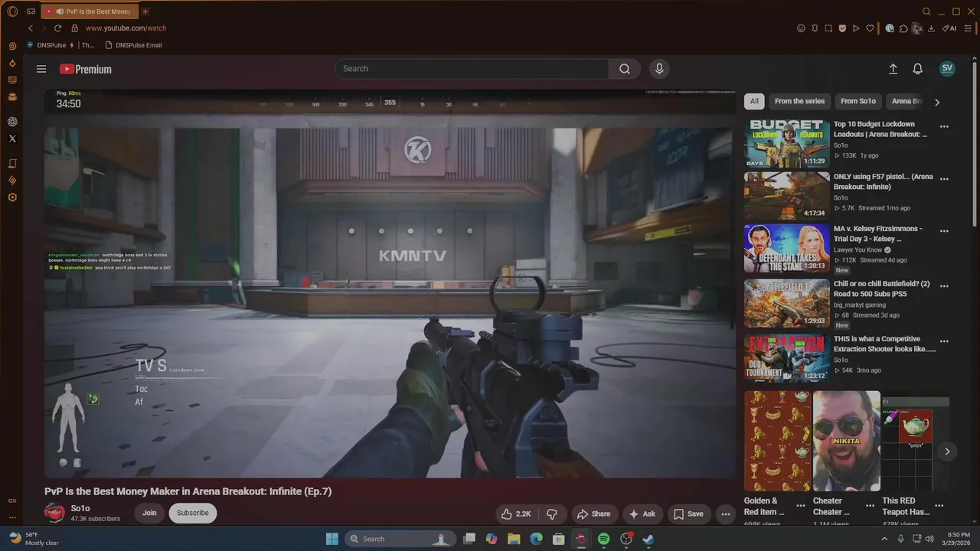980x551 pixels.
Task: Open X (Twitter) in Opera sidebar
Action: [12, 139]
